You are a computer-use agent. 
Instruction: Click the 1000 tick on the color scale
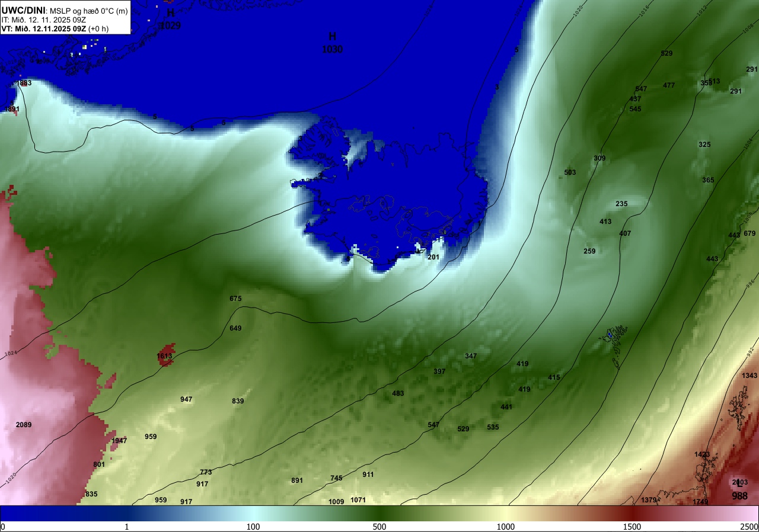tap(505, 527)
